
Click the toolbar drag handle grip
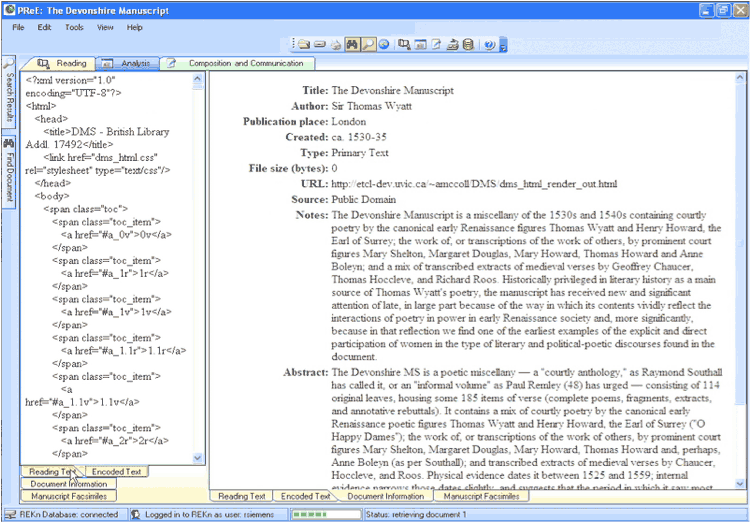[x=293, y=45]
